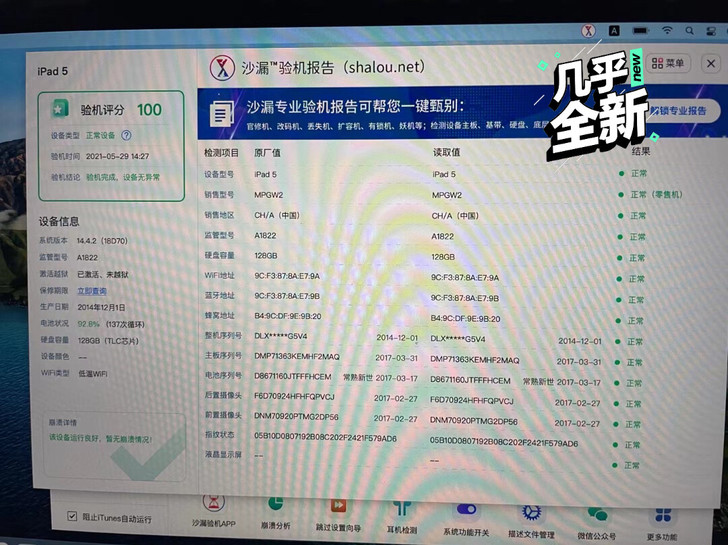Open the 微信公众号 WeChat icon
This screenshot has height=545, width=728.
click(x=597, y=514)
